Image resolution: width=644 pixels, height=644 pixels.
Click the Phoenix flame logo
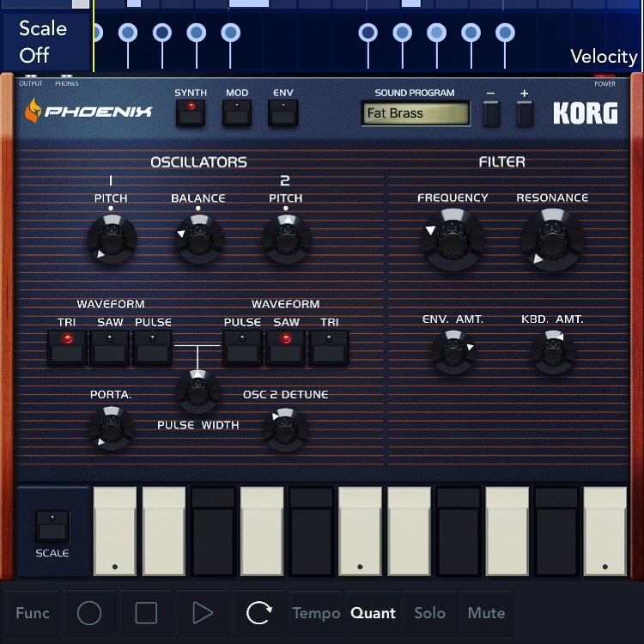click(x=33, y=112)
